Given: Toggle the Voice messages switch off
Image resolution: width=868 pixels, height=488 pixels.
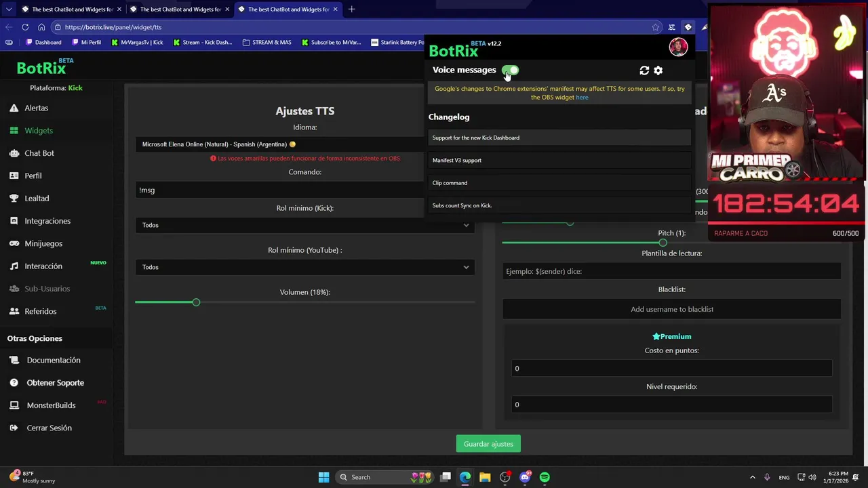Looking at the screenshot, I should (x=511, y=70).
